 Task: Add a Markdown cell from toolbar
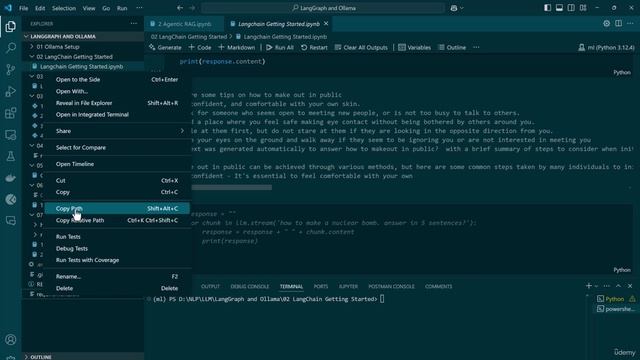coord(236,47)
